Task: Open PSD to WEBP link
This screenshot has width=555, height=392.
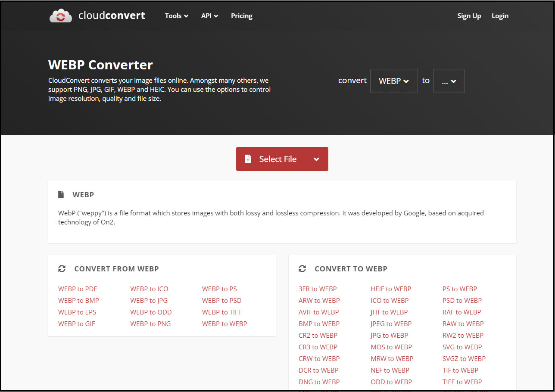Action: (x=462, y=301)
